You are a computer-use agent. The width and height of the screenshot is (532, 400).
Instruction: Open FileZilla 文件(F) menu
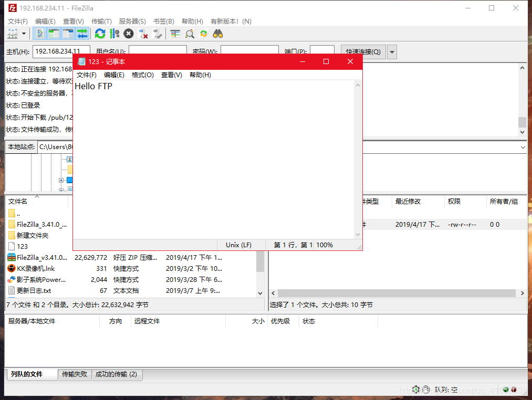point(18,22)
